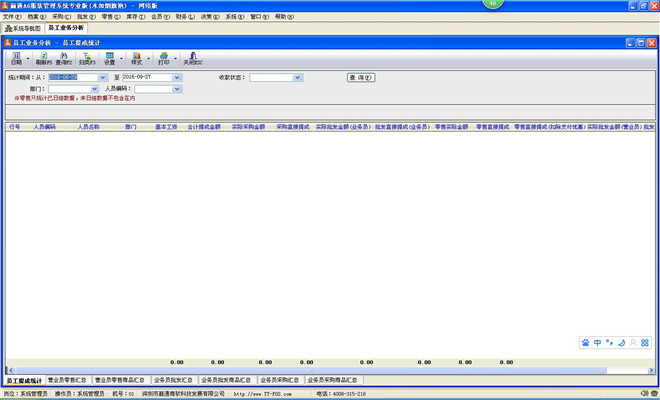660x400 pixels.
Task: Open the 设置 settings toolbar icon
Action: click(109, 59)
